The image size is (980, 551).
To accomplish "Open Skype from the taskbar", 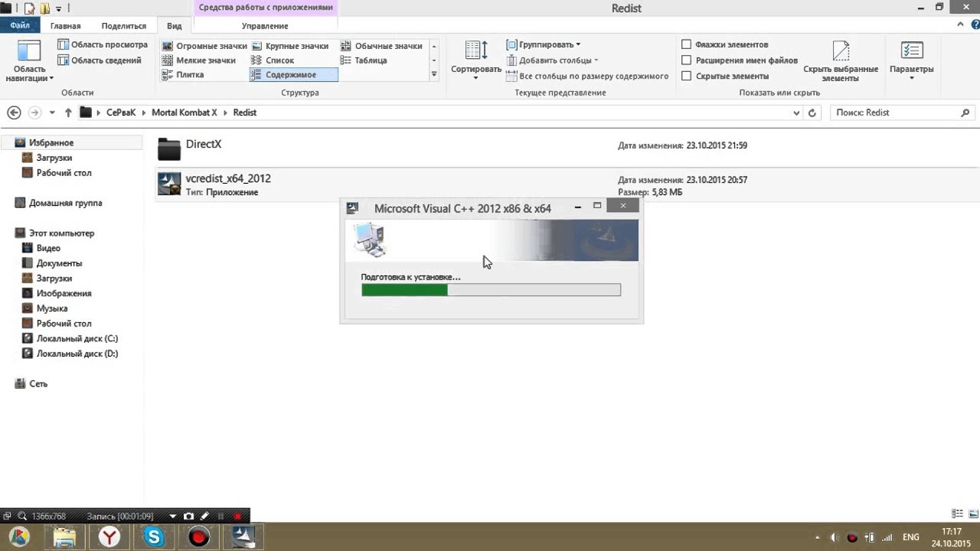I will [x=154, y=537].
